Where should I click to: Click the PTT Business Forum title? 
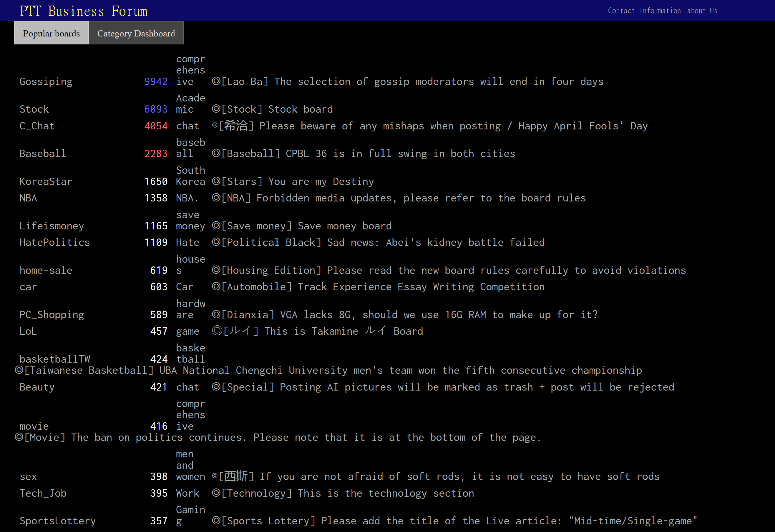(x=83, y=11)
